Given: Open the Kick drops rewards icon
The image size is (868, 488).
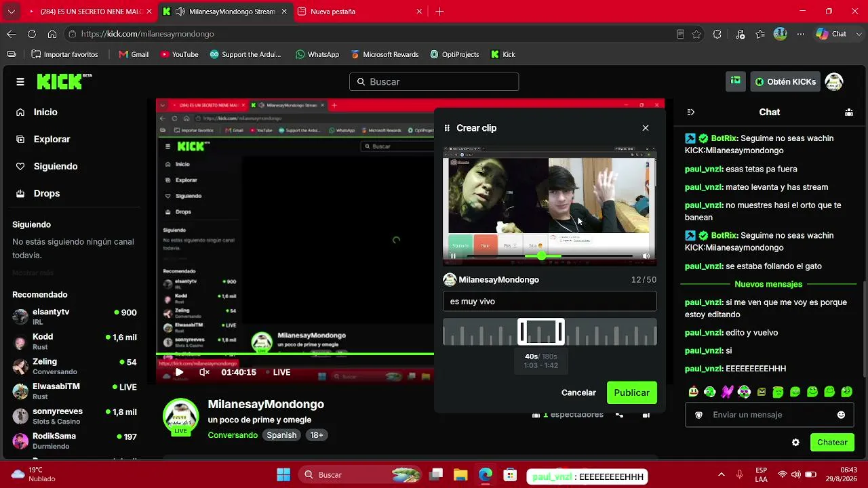Looking at the screenshot, I should pos(736,81).
